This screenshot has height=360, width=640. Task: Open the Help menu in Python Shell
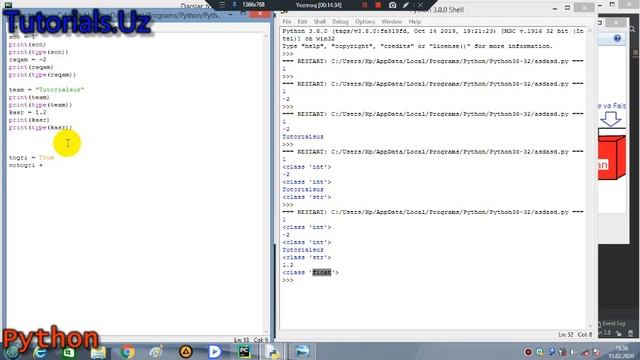(414, 22)
